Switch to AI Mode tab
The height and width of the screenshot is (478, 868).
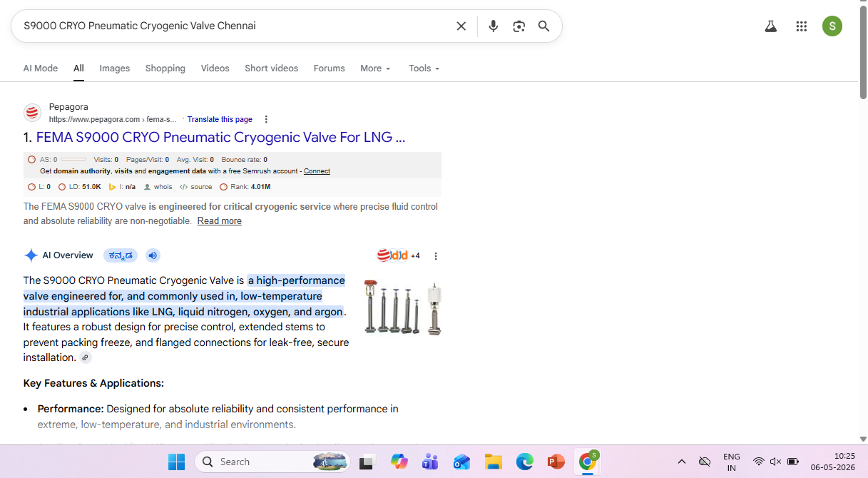click(x=41, y=68)
